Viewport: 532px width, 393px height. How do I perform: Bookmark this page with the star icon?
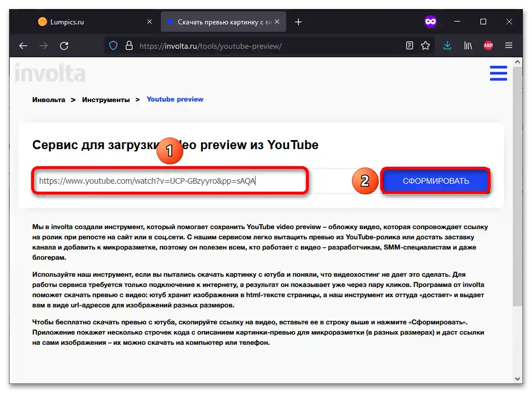[x=425, y=45]
